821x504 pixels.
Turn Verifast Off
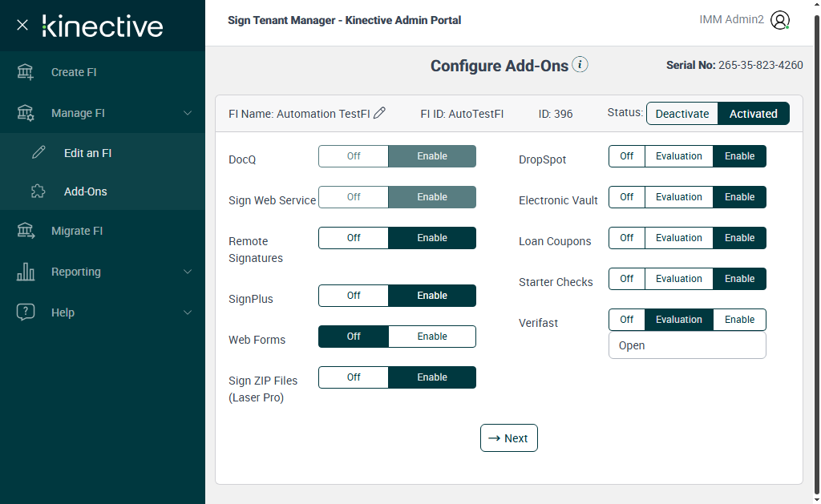pos(627,319)
